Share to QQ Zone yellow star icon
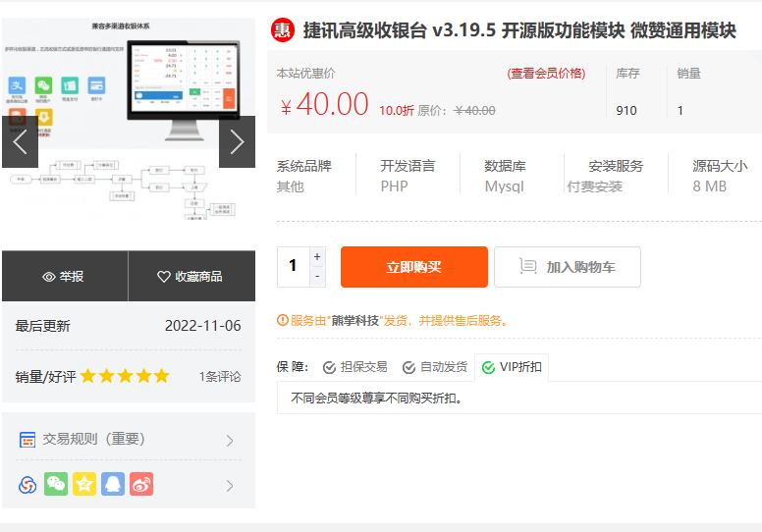Viewport: 762px width, 532px height. point(84,484)
